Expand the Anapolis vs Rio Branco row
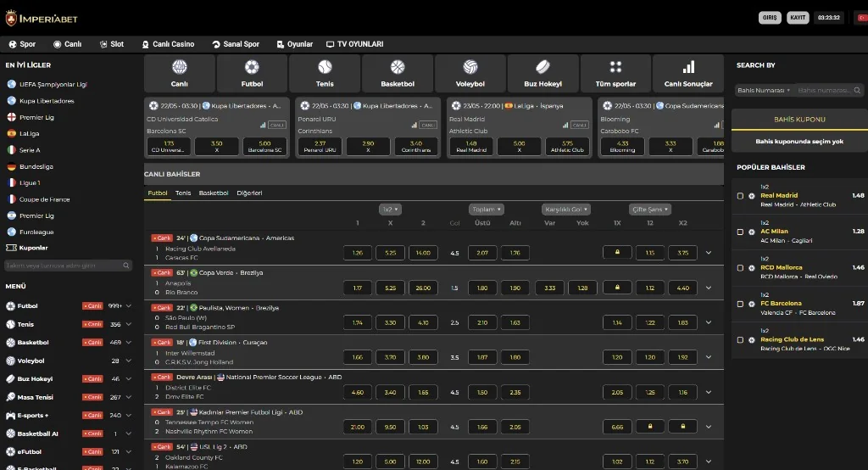868x470 pixels. tap(709, 288)
